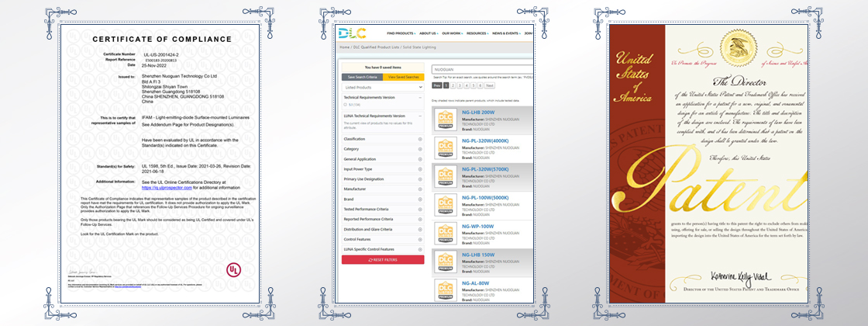Expand the Control Features filter
The height and width of the screenshot is (326, 868).
[x=420, y=239]
